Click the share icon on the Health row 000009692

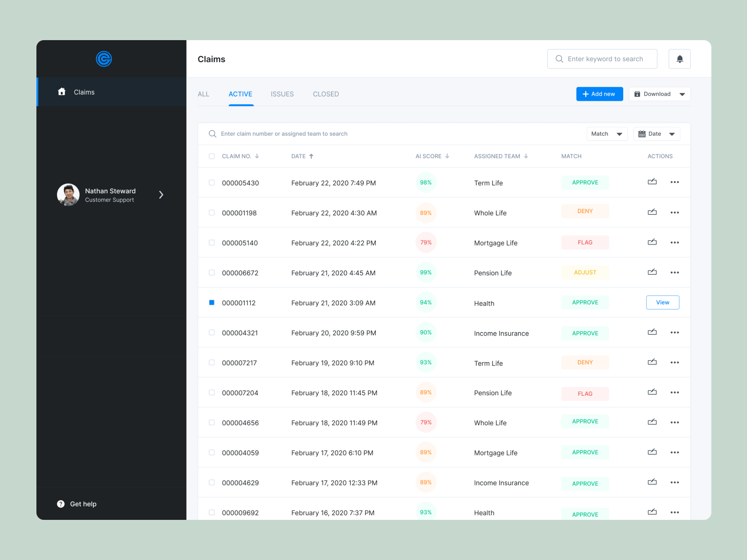(x=652, y=512)
